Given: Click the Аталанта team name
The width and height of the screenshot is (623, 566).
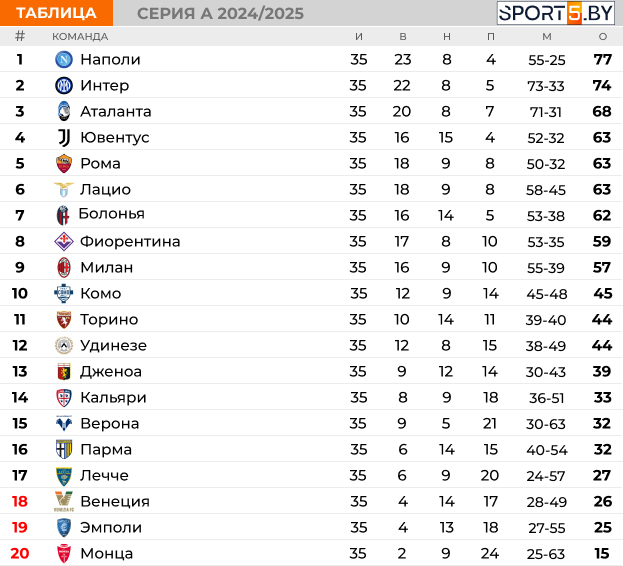Looking at the screenshot, I should coord(116,112).
